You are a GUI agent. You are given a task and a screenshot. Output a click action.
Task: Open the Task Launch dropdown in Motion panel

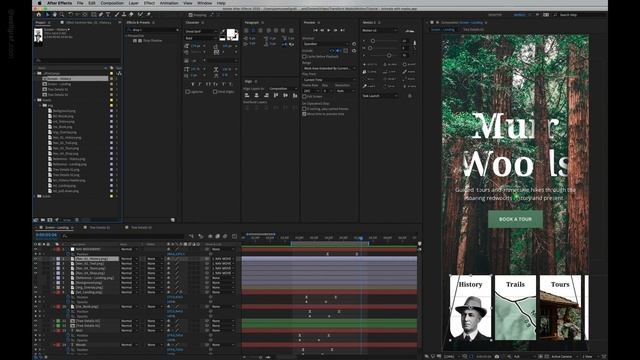coord(380,96)
